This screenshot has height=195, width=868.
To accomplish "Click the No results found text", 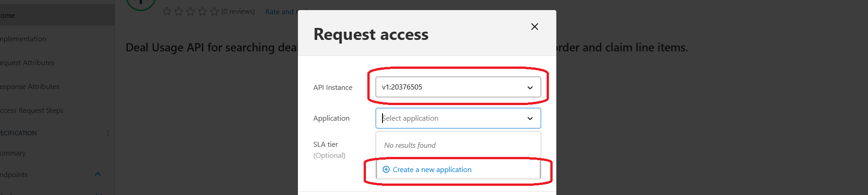I will pyautogui.click(x=410, y=145).
